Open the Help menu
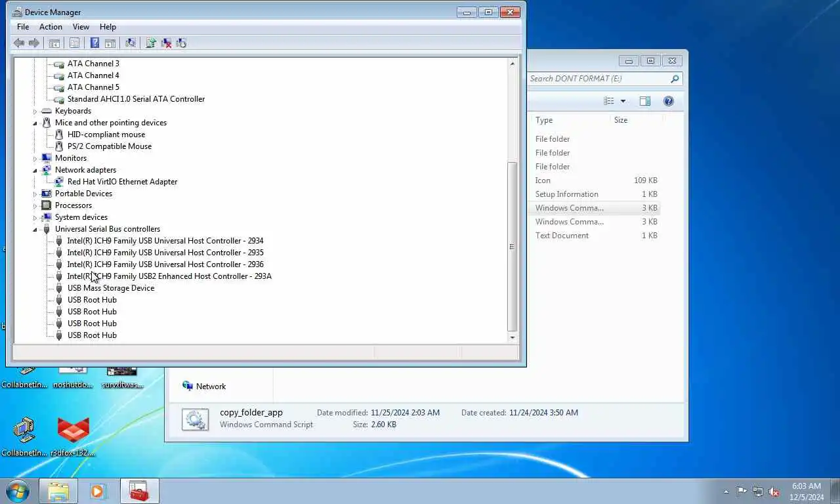This screenshot has width=840, height=504. tap(108, 27)
